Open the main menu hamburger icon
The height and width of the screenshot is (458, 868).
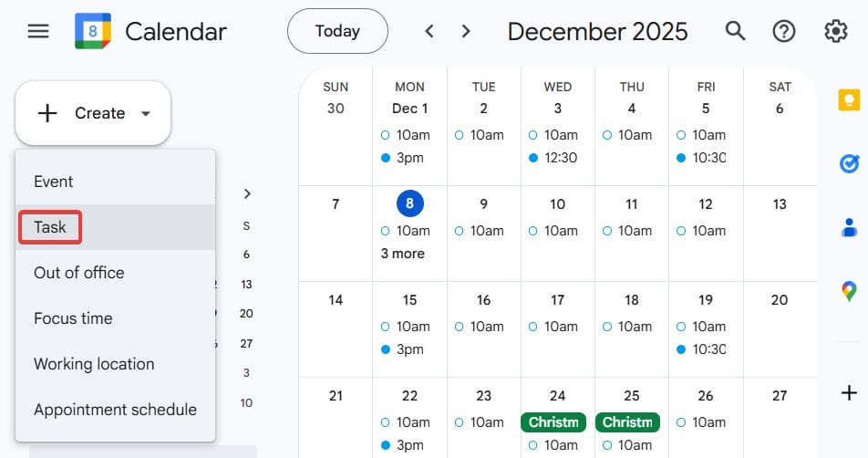click(38, 32)
